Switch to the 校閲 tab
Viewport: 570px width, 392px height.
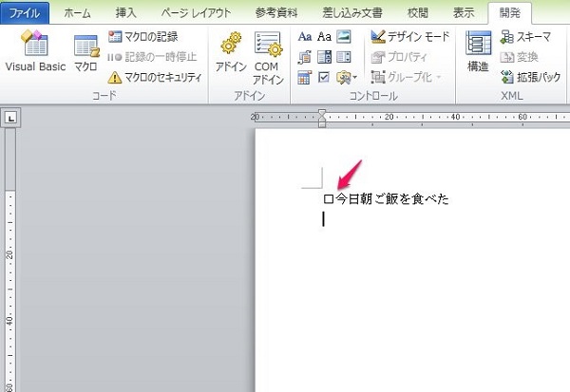pyautogui.click(x=417, y=13)
